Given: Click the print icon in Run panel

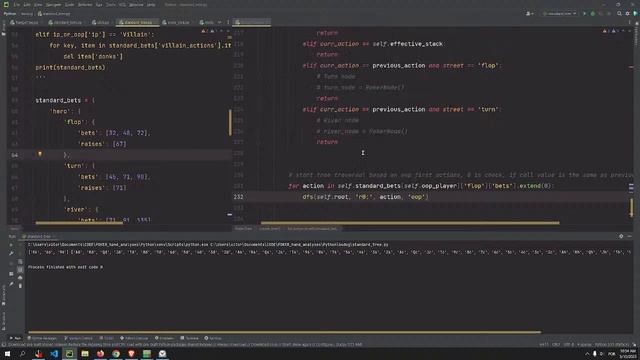Looking at the screenshot, I should coord(20,278).
